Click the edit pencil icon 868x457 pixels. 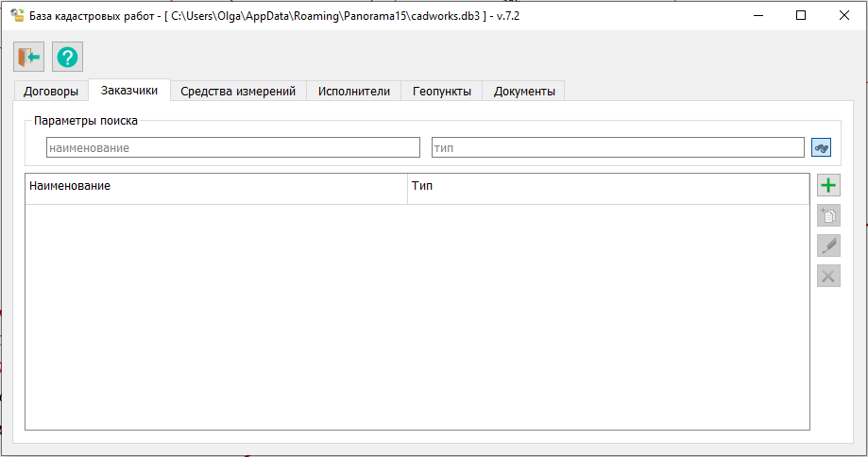(828, 246)
